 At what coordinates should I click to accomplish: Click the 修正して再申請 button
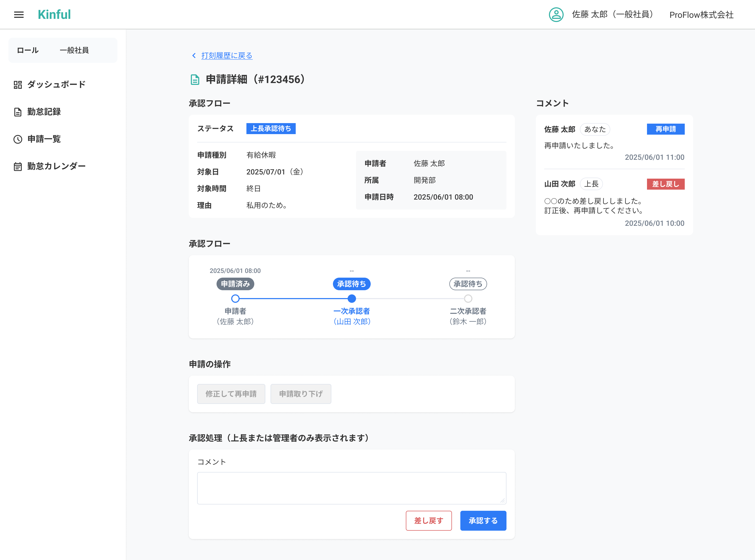[231, 394]
